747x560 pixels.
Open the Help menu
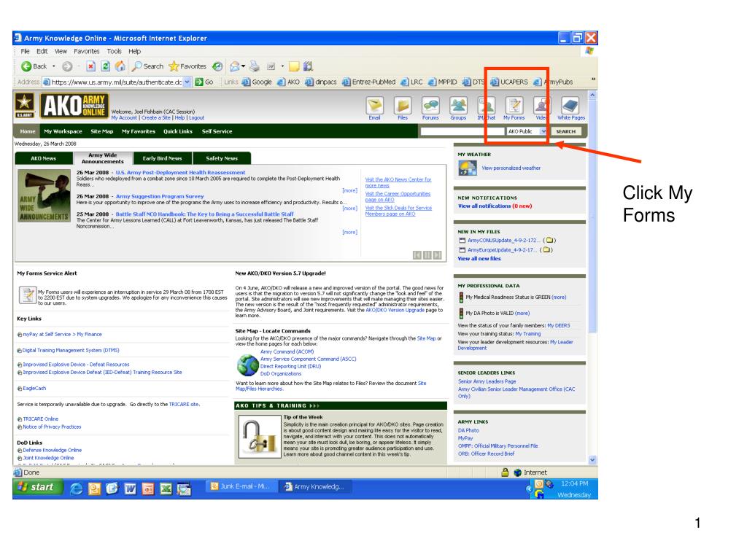[x=135, y=51]
